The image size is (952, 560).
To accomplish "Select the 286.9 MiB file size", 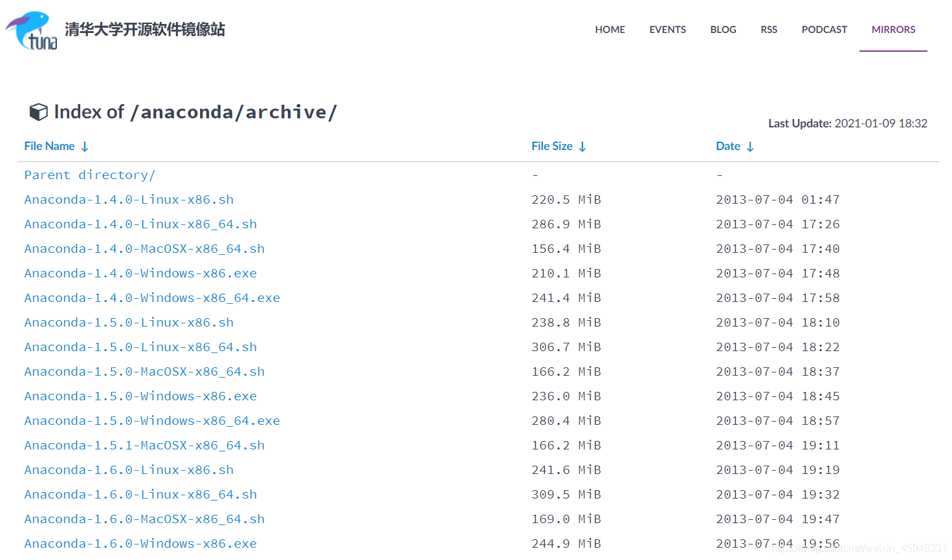I will coord(566,224).
